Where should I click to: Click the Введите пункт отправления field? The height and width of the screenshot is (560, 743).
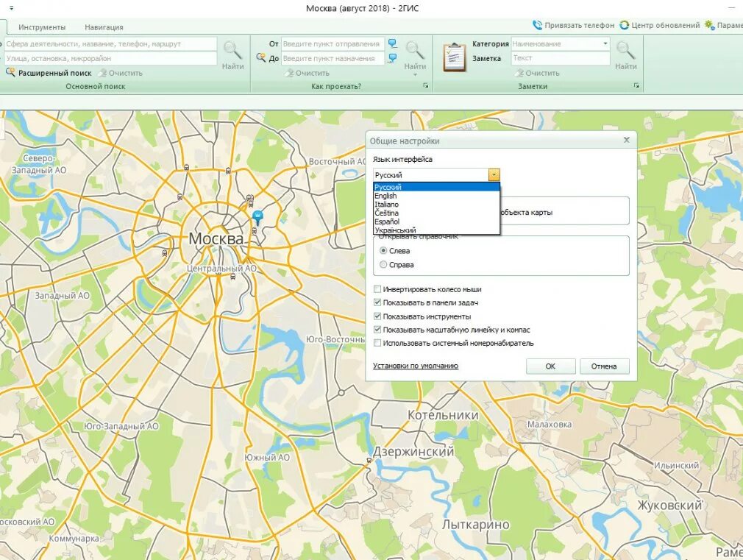point(333,43)
